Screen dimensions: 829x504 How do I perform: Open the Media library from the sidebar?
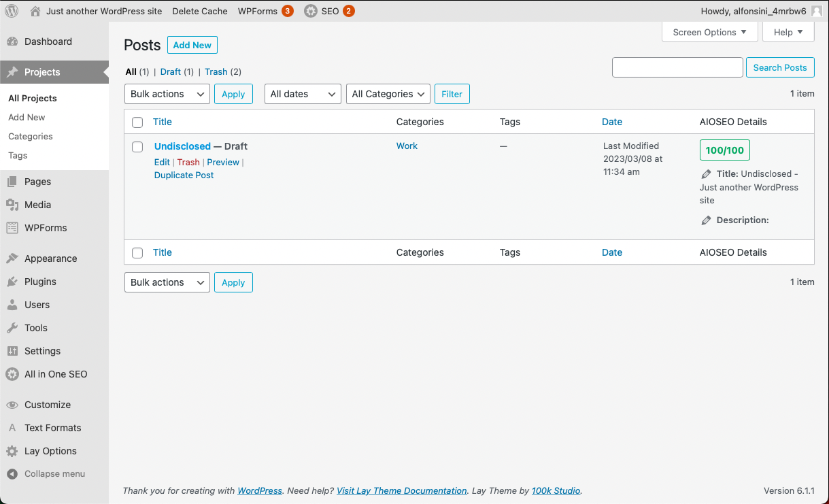(x=37, y=205)
